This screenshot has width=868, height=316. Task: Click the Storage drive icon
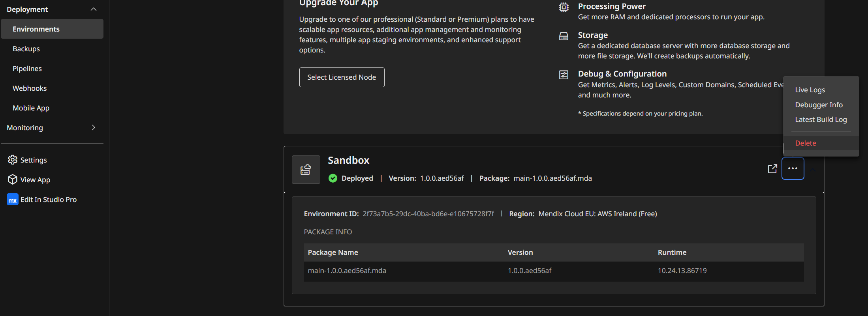point(564,36)
